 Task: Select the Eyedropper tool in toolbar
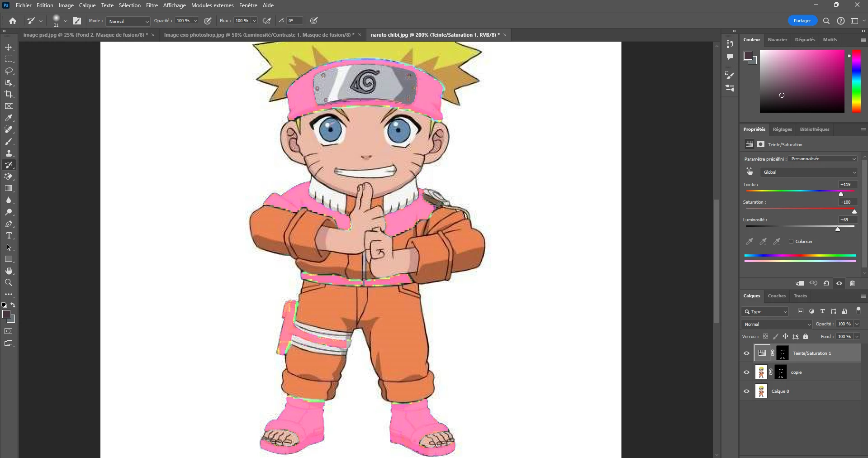pos(9,118)
